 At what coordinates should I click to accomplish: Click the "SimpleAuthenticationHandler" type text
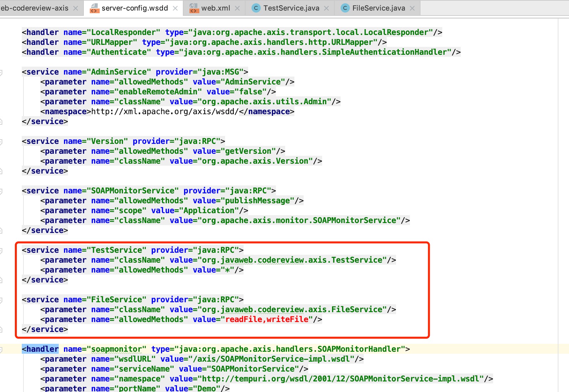385,52
